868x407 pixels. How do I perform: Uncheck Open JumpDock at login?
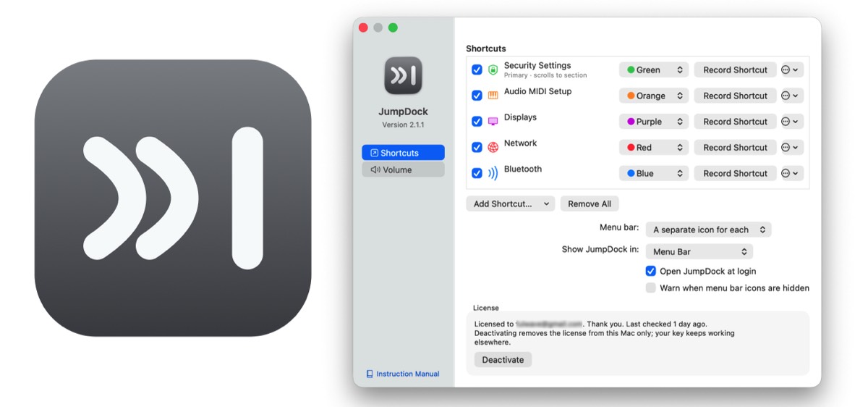coord(651,271)
